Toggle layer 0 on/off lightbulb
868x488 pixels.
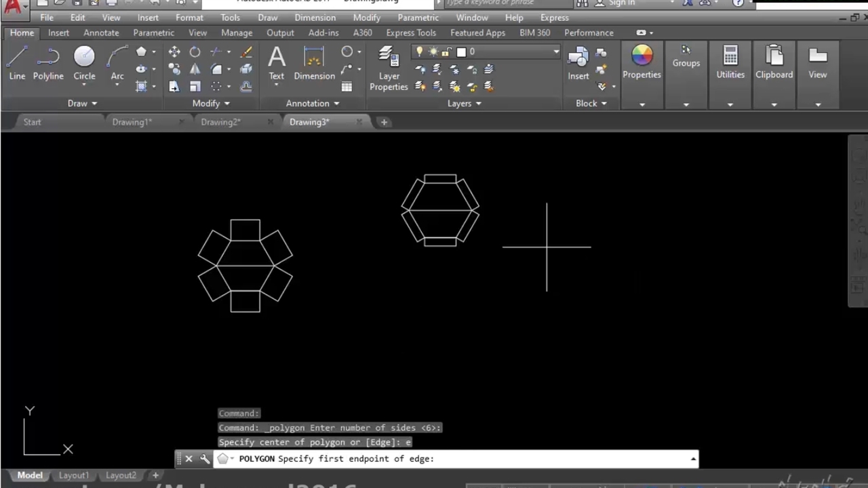(420, 52)
